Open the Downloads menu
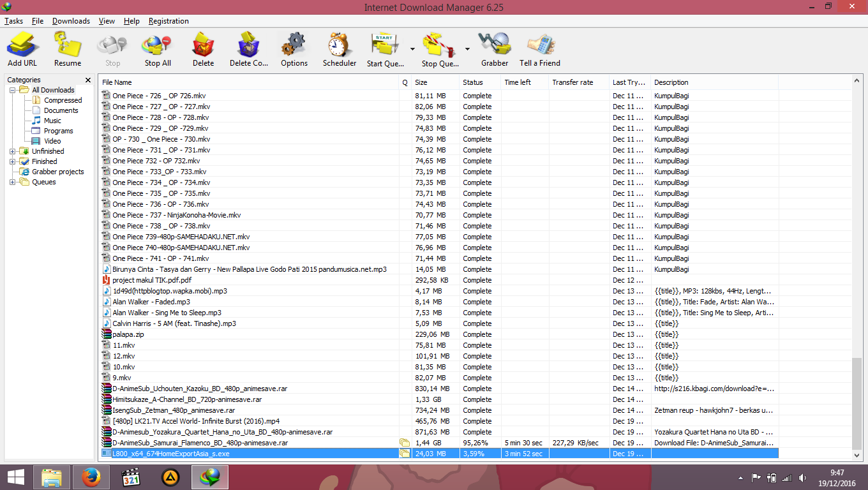This screenshot has height=490, width=868. point(71,21)
